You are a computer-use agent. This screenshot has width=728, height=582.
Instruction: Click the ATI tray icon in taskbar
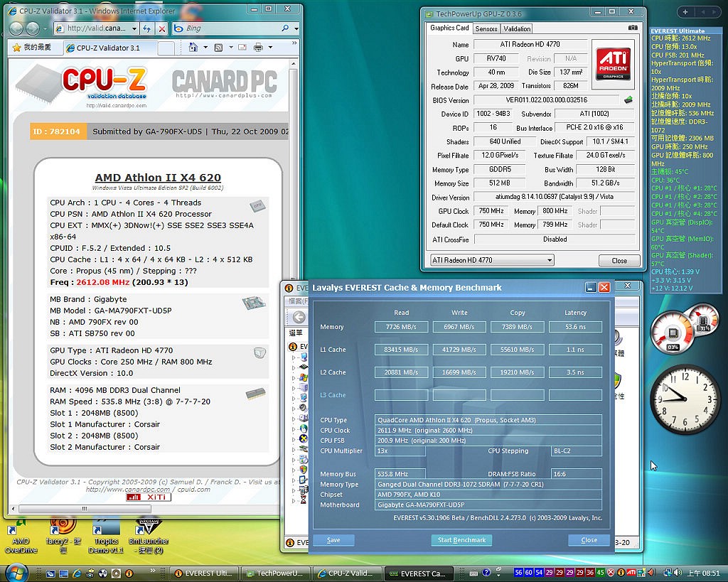pos(631,573)
